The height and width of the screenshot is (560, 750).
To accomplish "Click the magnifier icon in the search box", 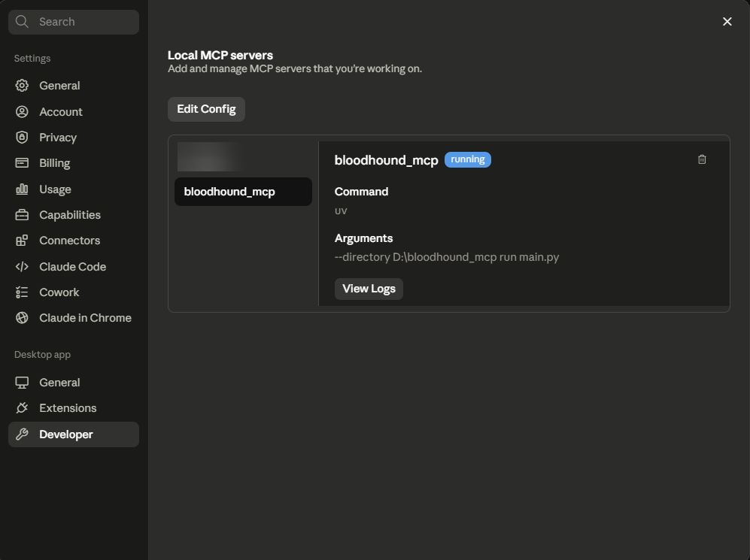I will point(22,22).
